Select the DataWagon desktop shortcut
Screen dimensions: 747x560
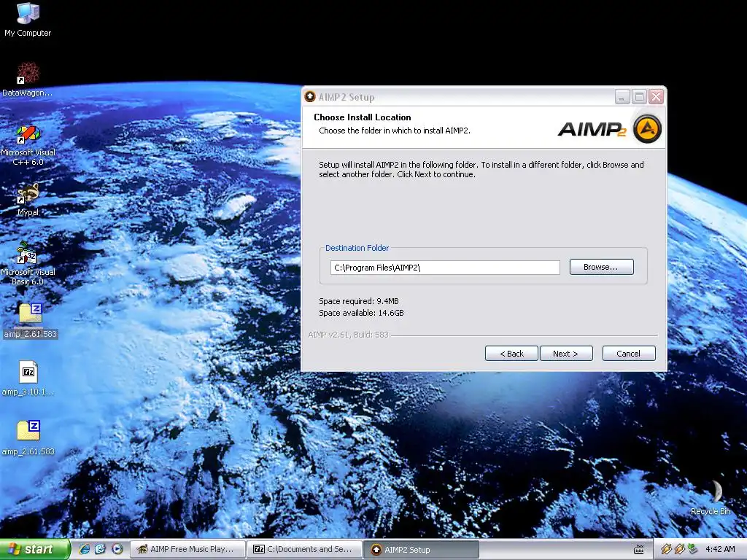click(28, 79)
